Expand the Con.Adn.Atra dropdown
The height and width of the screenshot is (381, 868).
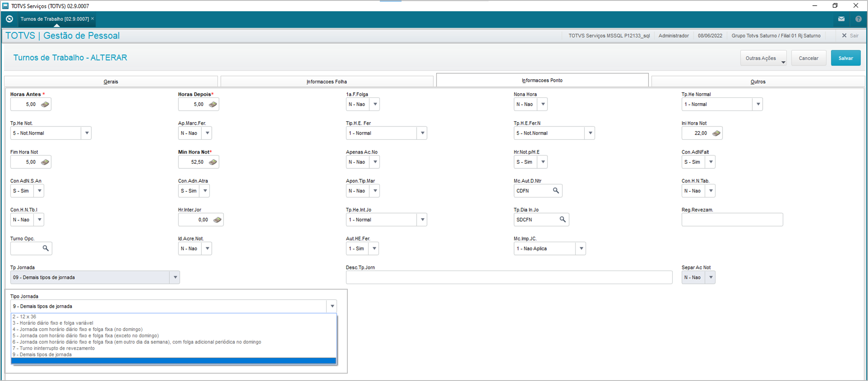205,191
